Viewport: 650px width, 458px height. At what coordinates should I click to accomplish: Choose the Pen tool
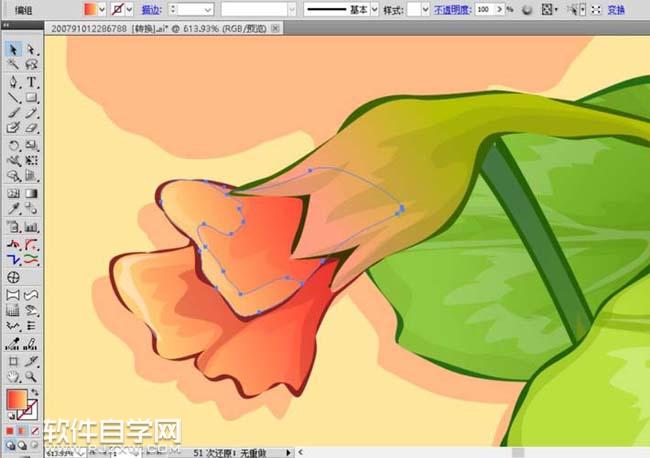[x=14, y=82]
